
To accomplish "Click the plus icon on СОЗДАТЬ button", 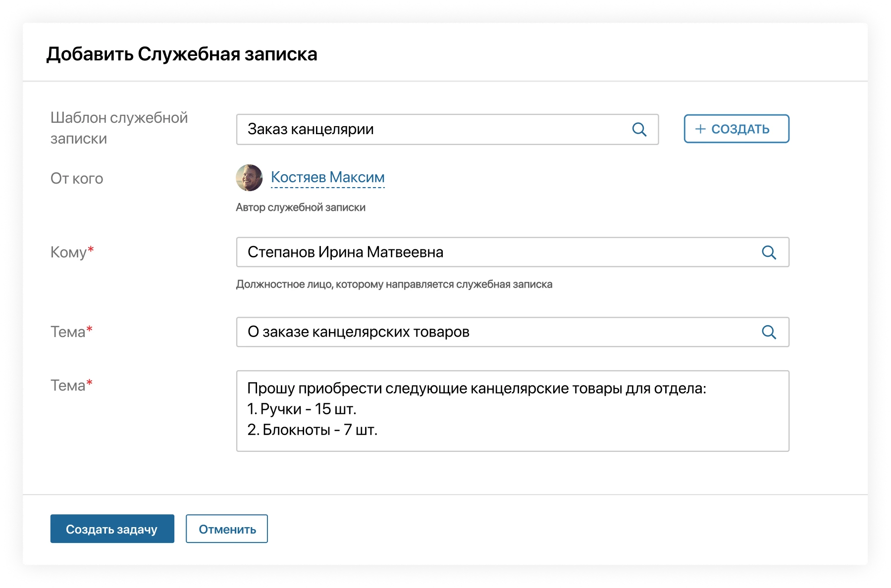I will [x=699, y=129].
